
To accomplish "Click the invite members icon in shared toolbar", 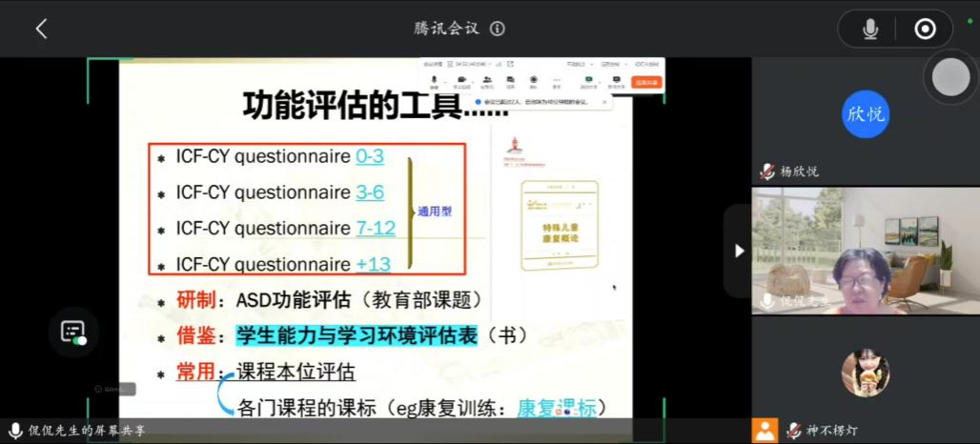I will point(486,81).
